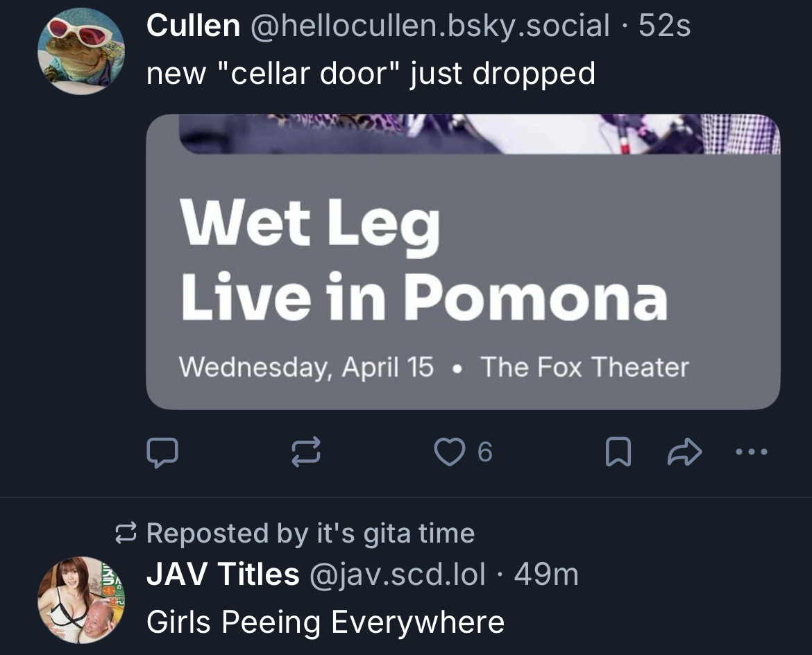
Task: Reply to Cullen's post
Action: (x=162, y=452)
